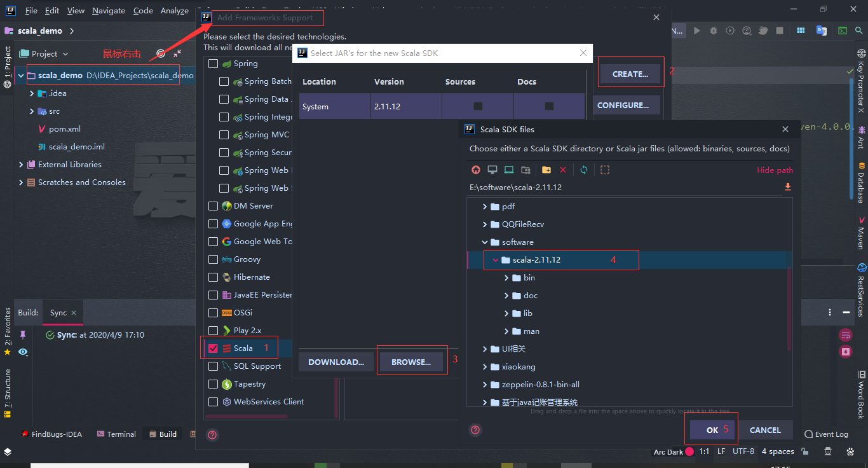868x468 pixels.
Task: Check the Groovy framework checkbox
Action: coord(213,259)
